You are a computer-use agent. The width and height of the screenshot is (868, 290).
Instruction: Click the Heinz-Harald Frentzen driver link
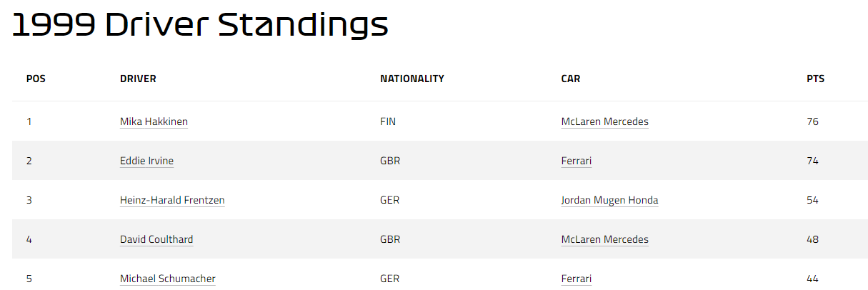point(172,200)
